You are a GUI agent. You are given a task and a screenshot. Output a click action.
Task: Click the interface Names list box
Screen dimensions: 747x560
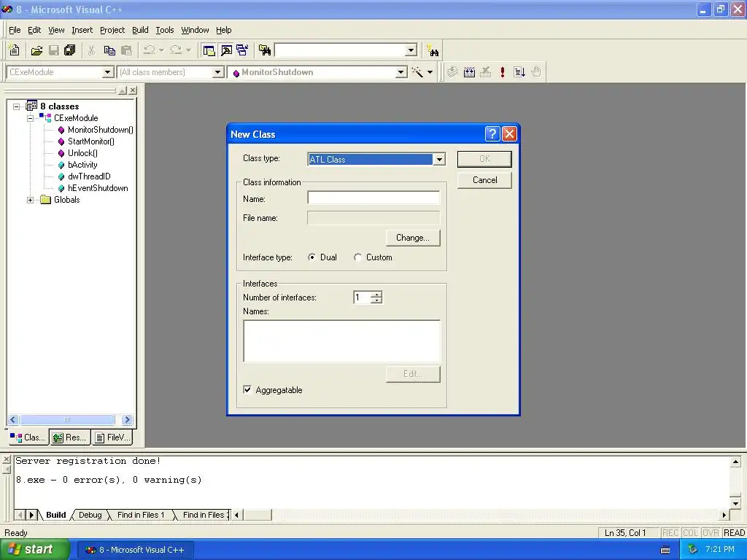341,341
